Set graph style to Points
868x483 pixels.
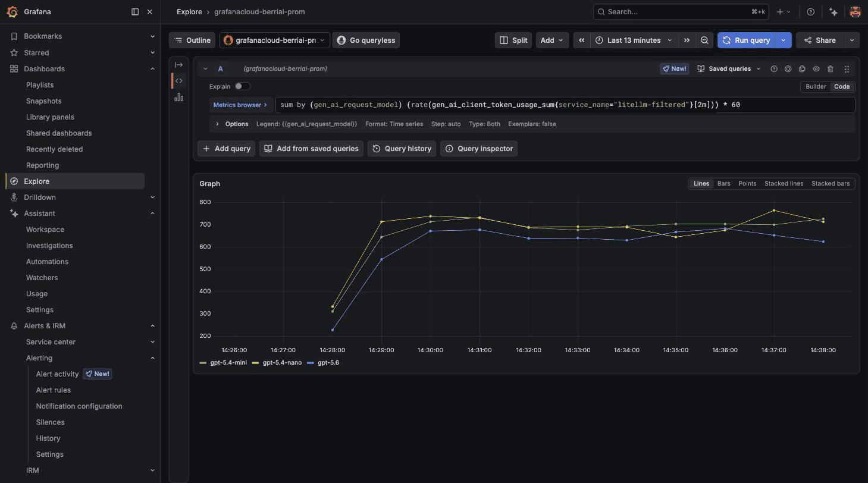pos(747,183)
